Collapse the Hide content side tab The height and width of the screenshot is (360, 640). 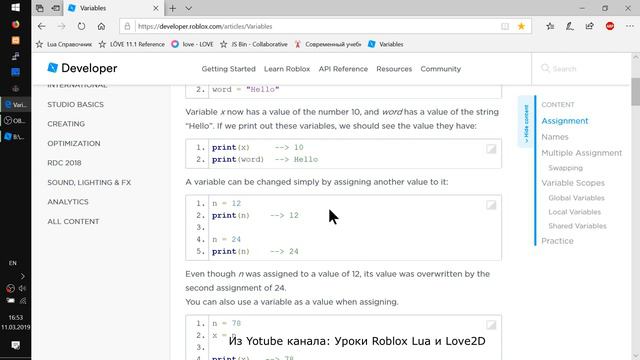pos(526,122)
